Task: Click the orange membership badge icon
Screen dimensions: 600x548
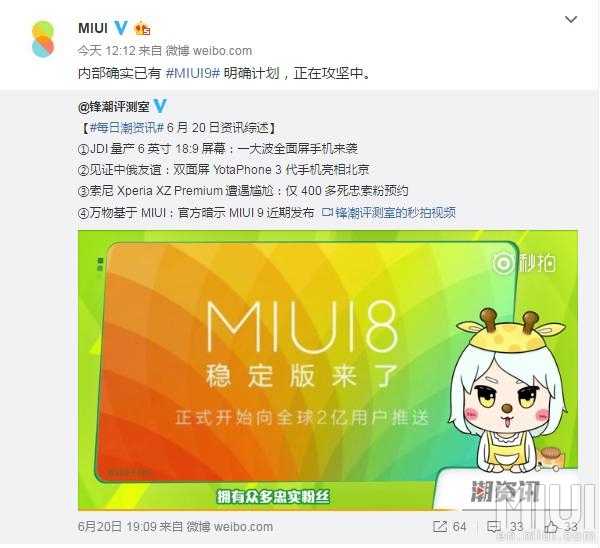Action: (x=142, y=28)
